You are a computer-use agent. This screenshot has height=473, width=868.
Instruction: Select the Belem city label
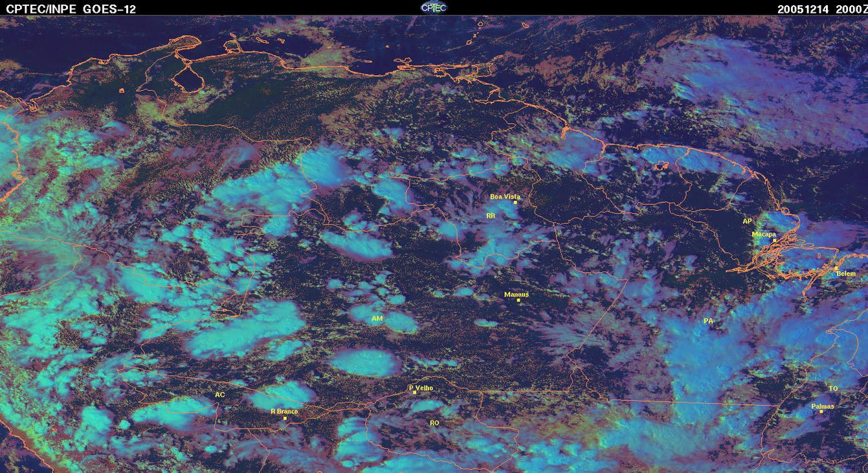846,273
